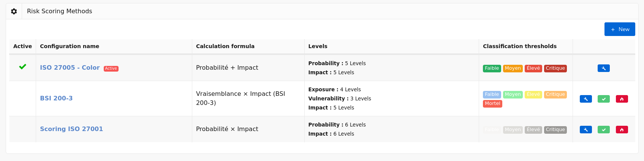Click wrench icon for ISO 27005 - Color
The height and width of the screenshot is (161, 644).
tap(603, 68)
